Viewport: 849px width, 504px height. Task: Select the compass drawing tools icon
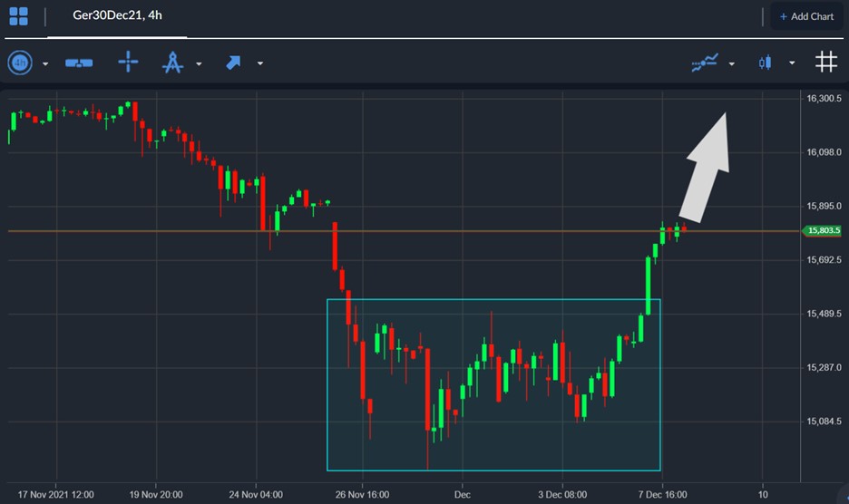[172, 63]
